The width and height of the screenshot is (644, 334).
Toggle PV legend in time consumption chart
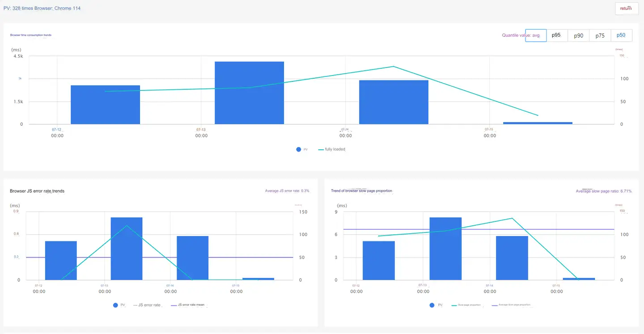point(302,149)
